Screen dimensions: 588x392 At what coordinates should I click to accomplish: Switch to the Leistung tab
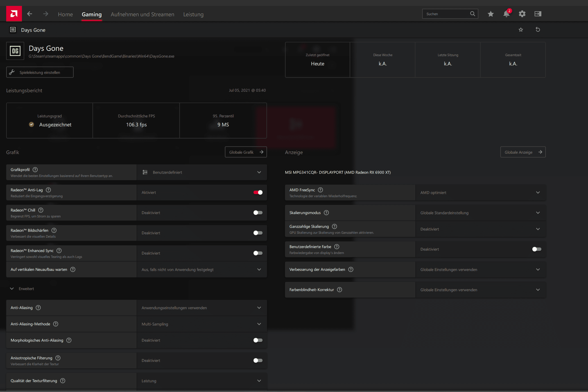tap(193, 14)
